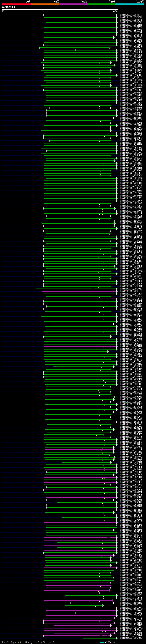Select the UniRef100_C3KID8 label
The image size is (146, 644).
131,623
